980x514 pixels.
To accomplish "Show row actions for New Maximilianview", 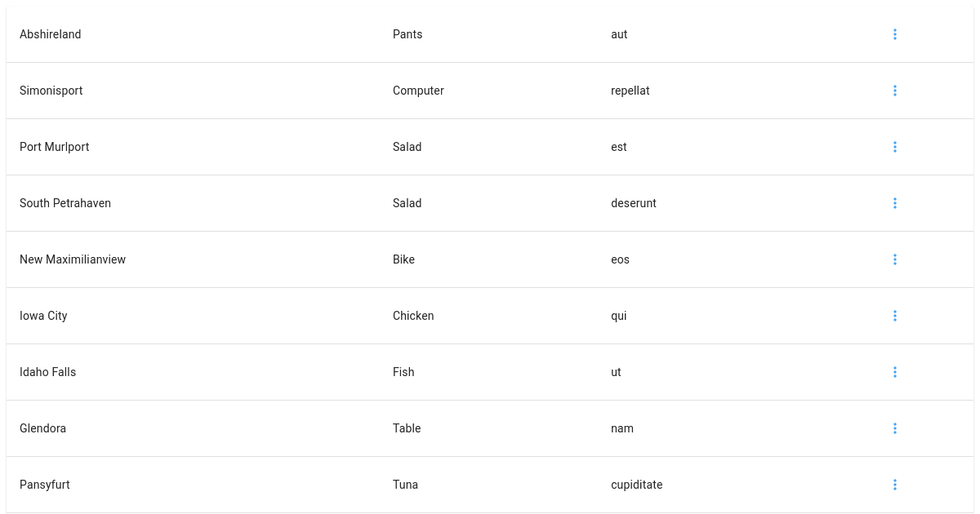I will click(x=895, y=259).
